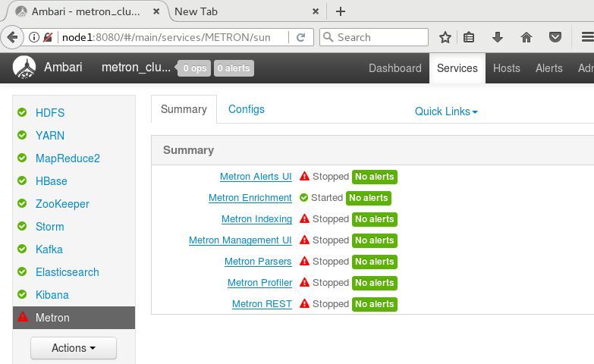Switch to the Configs tab

247,109
